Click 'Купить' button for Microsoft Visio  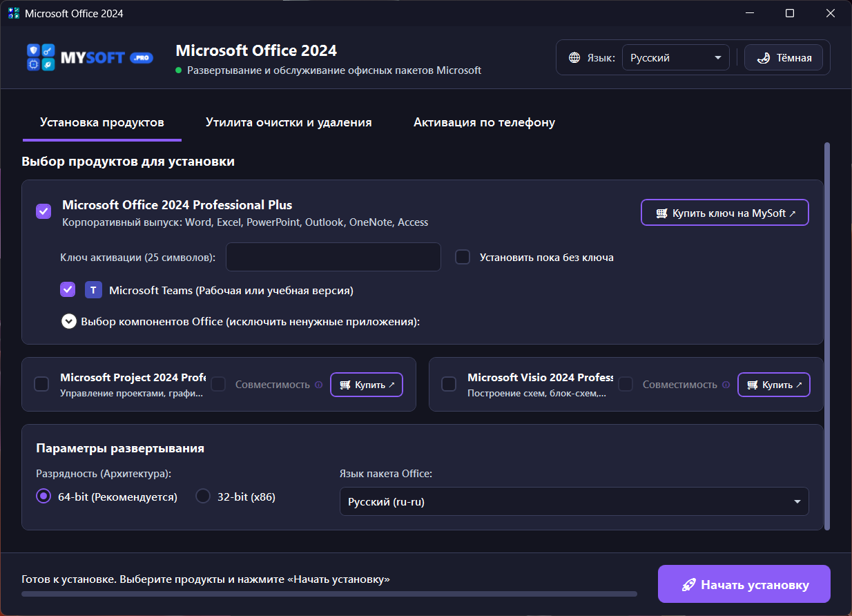774,385
